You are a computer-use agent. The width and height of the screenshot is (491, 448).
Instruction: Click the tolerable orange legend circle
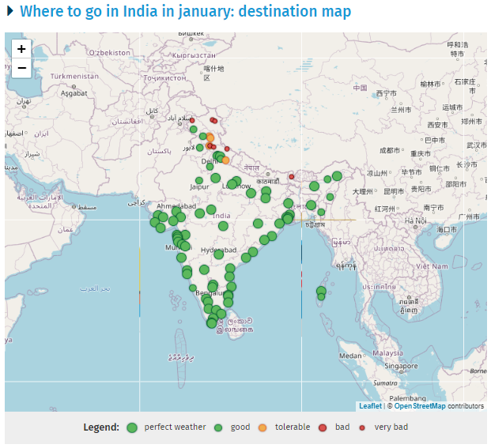(262, 427)
